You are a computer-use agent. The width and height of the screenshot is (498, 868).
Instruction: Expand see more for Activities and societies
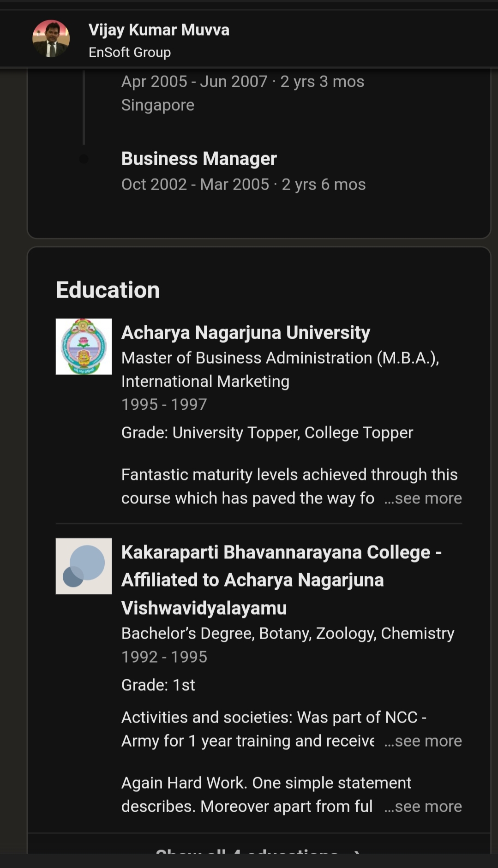[x=423, y=741]
